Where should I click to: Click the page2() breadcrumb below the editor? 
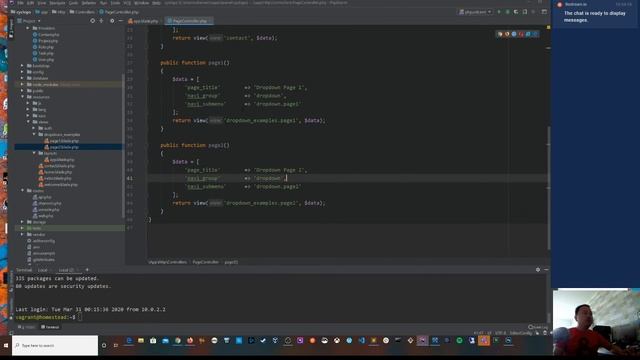pyautogui.click(x=231, y=262)
